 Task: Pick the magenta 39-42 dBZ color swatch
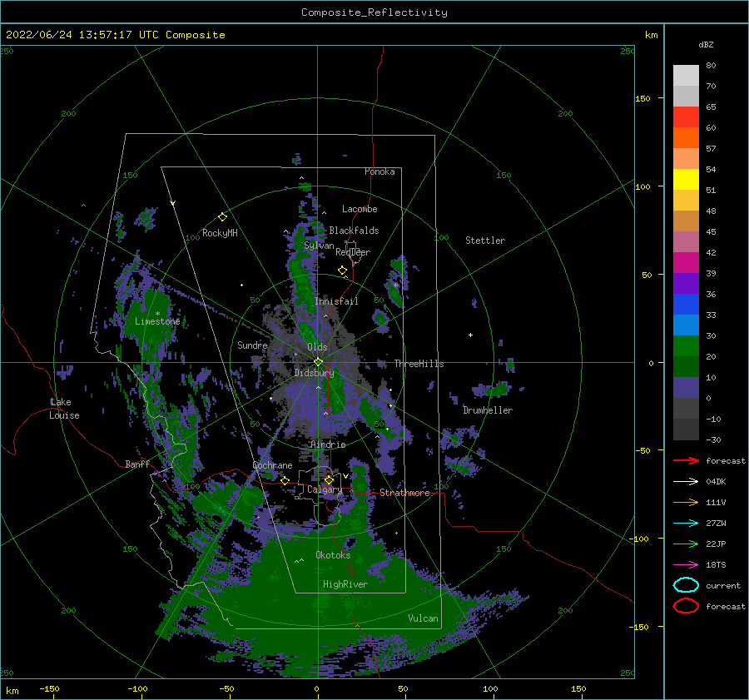coord(686,262)
